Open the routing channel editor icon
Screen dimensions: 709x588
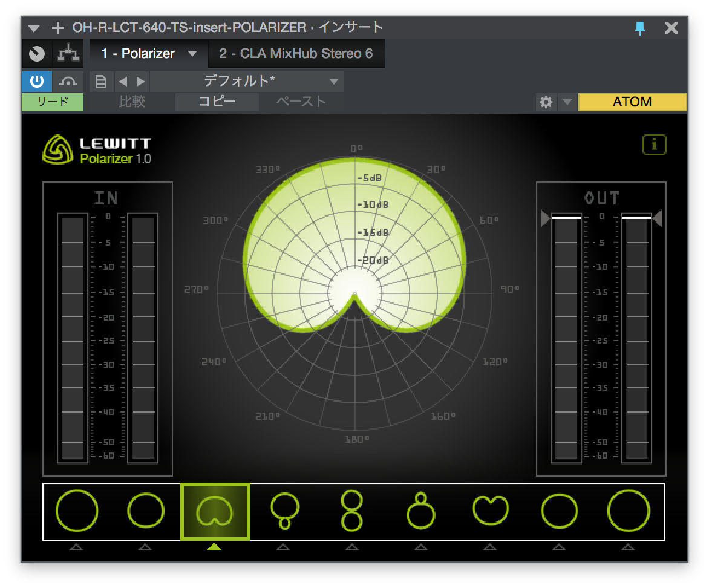(x=68, y=53)
